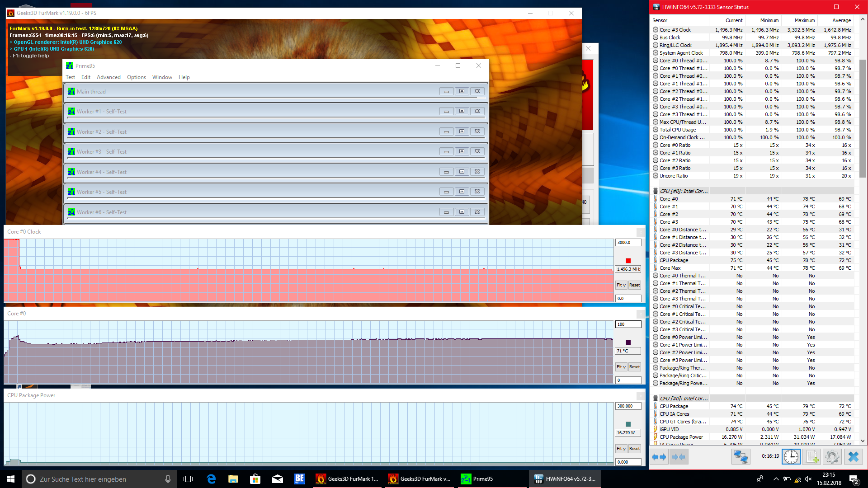Open Prime95 Options menu

(x=137, y=77)
